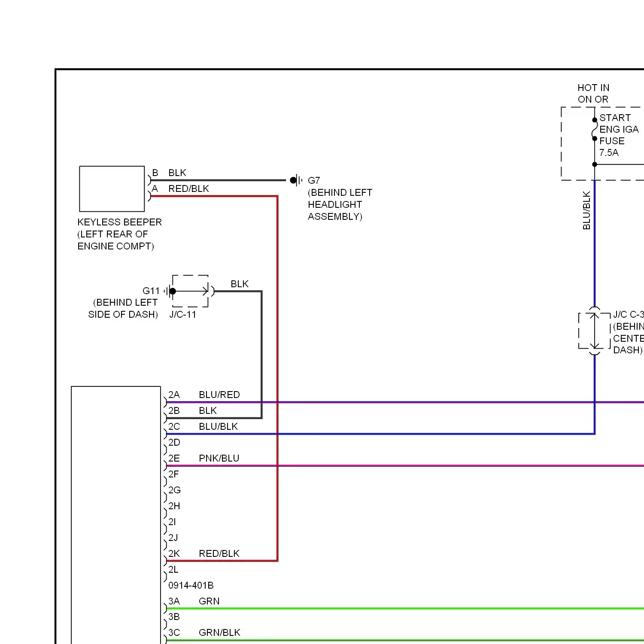Click pin 2G label
Screen dimensions: 644x644
pos(174,490)
